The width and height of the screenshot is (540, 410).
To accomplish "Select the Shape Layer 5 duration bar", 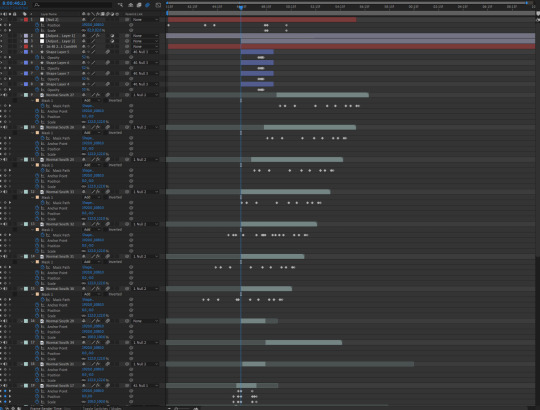I will (x=257, y=52).
